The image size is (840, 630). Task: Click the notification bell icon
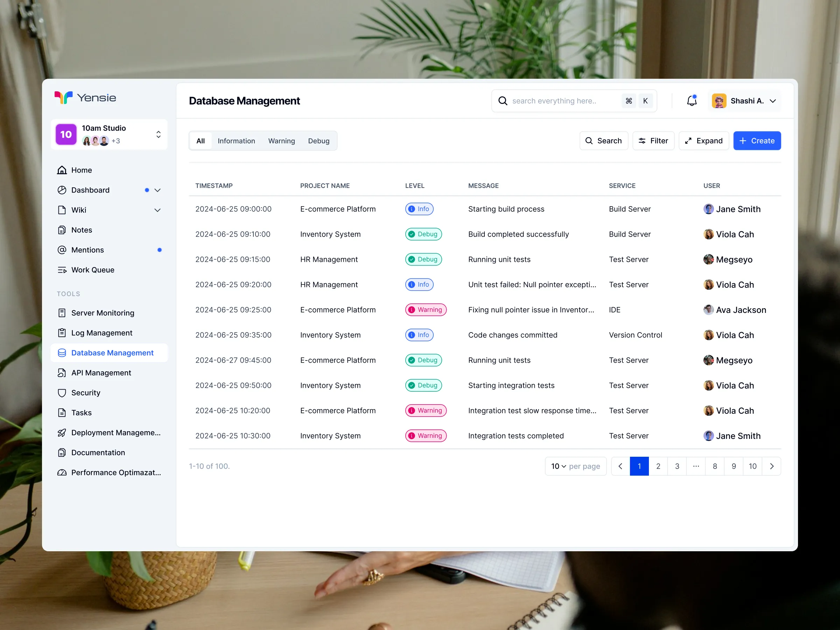click(692, 101)
